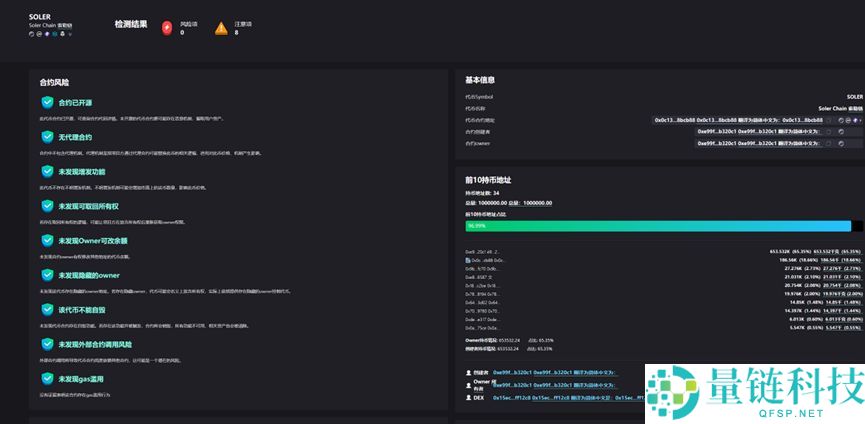
Task: Click the 检测结果 heading
Action: click(130, 23)
